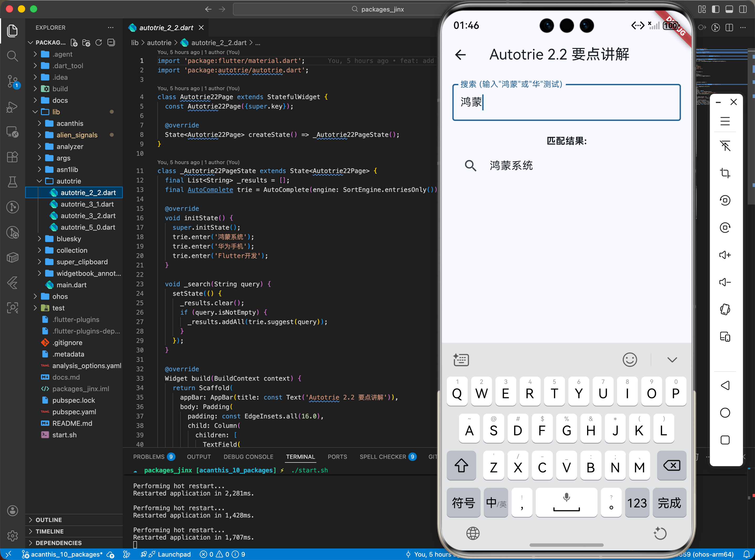Tap the emoji smiley on keyboard

[630, 360]
